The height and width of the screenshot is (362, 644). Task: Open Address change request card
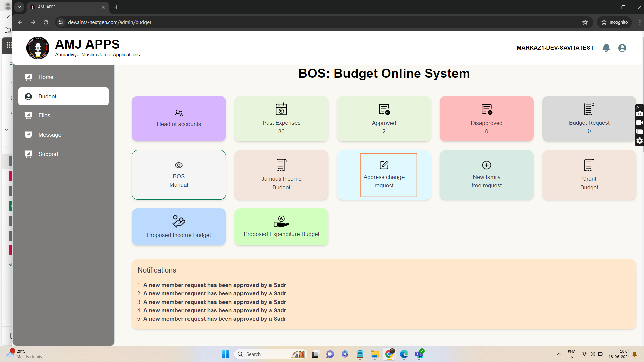pos(384,175)
